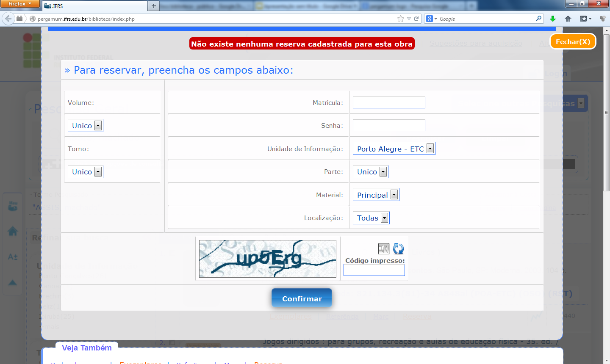This screenshot has width=610, height=364.
Task: Click the Confirmar button
Action: 302,298
